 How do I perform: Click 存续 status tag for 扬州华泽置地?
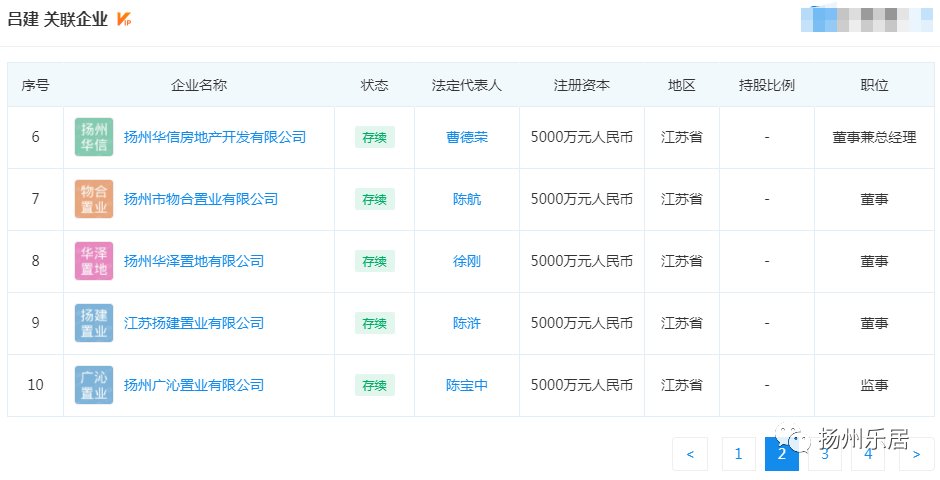[375, 261]
